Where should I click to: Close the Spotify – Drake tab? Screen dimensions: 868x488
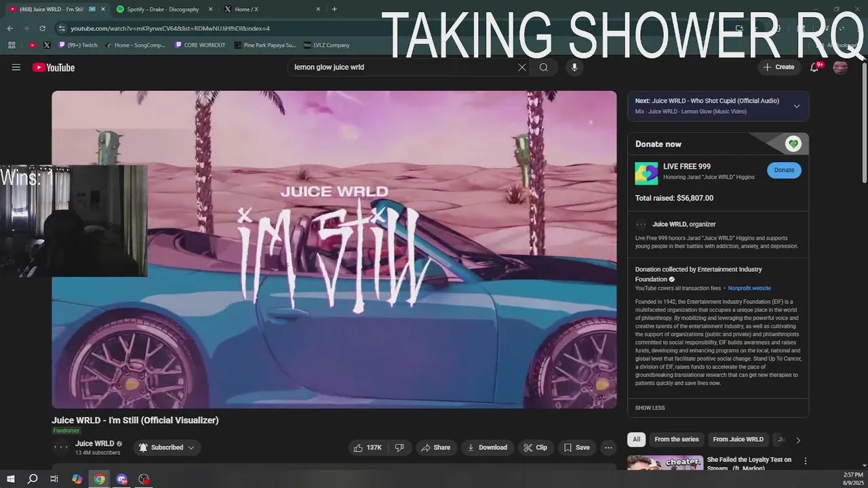coord(210,9)
